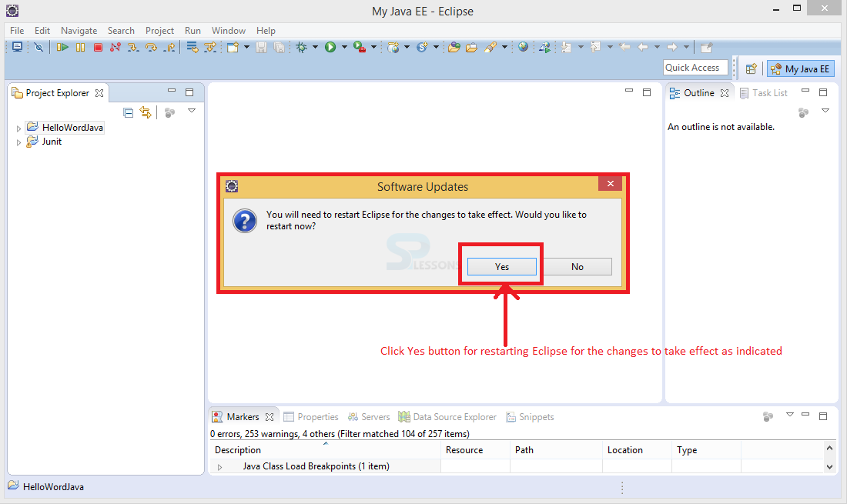Open Project Explorer view menu arrow
This screenshot has width=847, height=504.
point(191,111)
